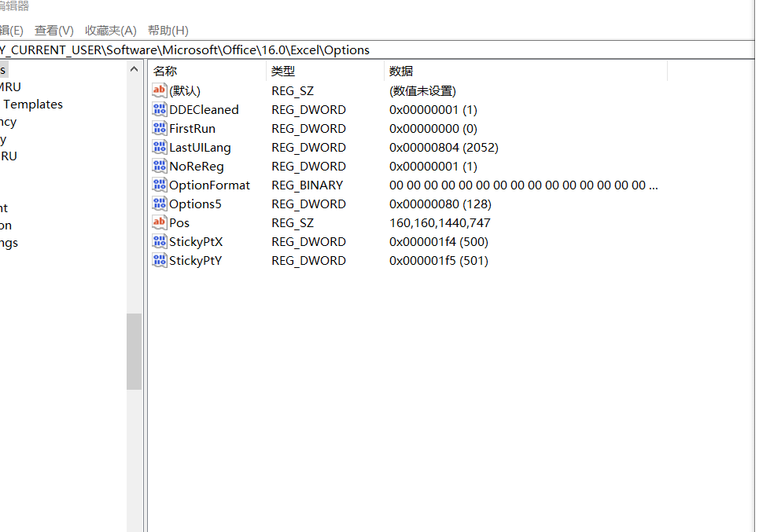This screenshot has width=759, height=532.
Task: Open the 查看(V) menu
Action: point(54,31)
